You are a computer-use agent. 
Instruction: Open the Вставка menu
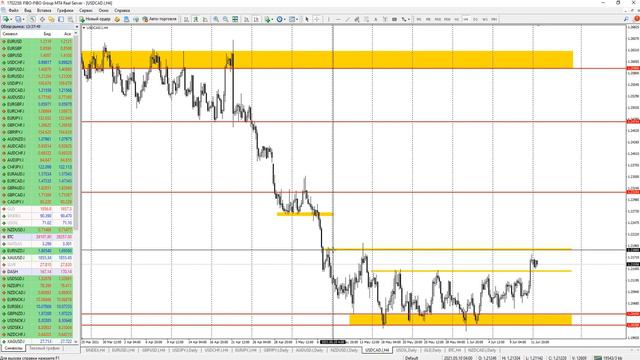(x=44, y=10)
